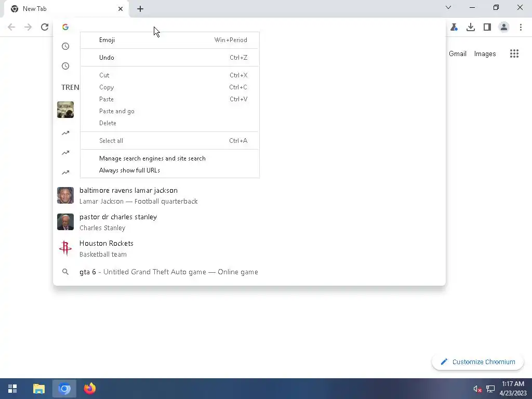
Task: Toggle the side panel icon
Action: 487,27
